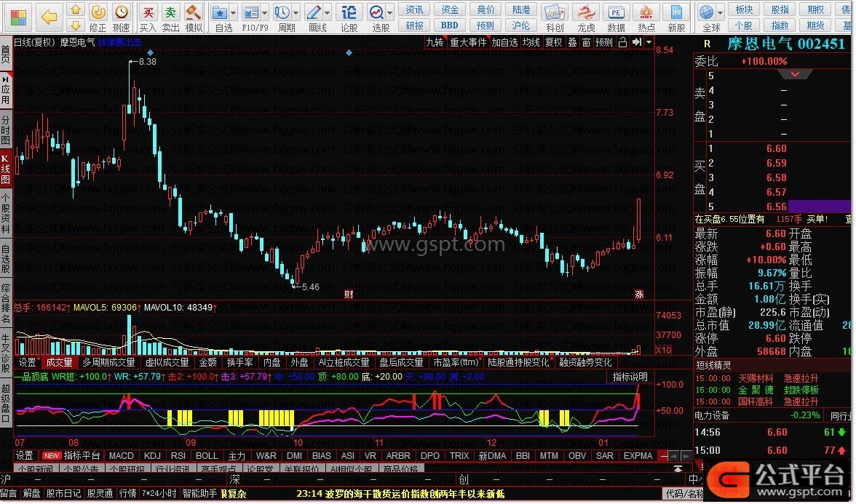
Task: Expand the 全球 globe dropdown arrow
Action: 720,13
